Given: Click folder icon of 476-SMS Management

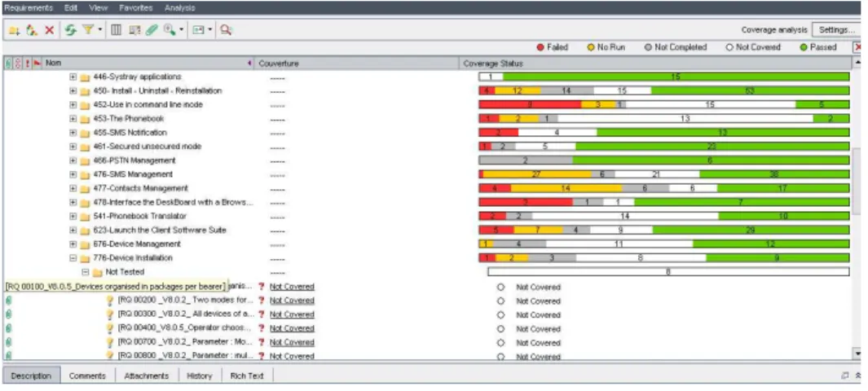Looking at the screenshot, I should (x=85, y=175).
